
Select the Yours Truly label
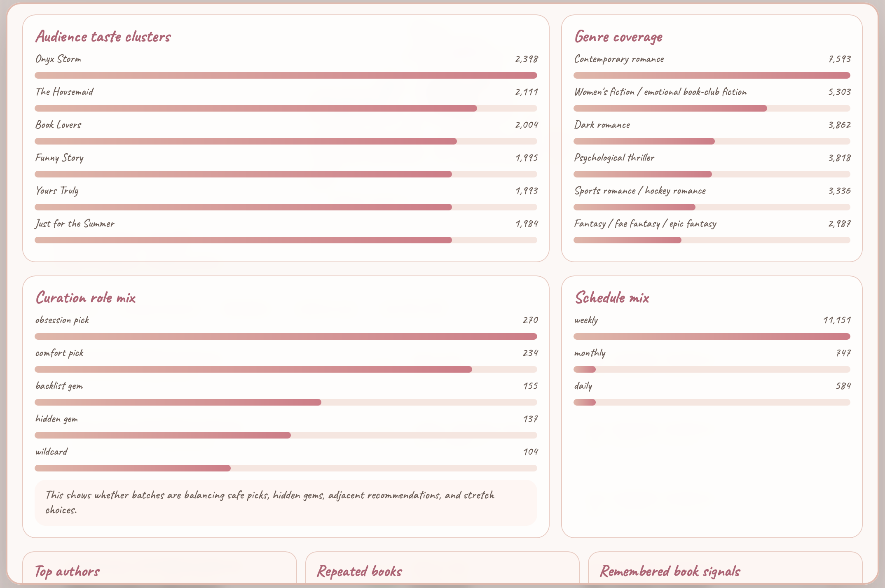(57, 191)
